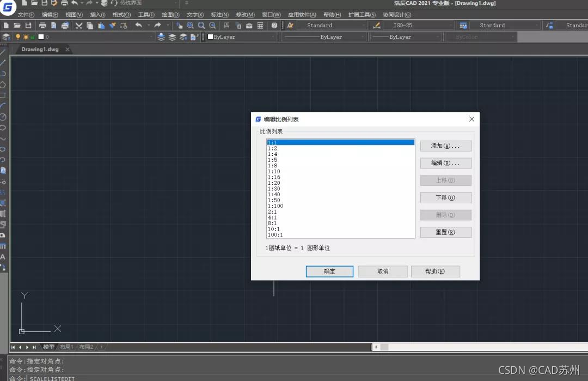This screenshot has width=588, height=381.
Task: Select the 1:50 scale entry
Action: (340, 201)
